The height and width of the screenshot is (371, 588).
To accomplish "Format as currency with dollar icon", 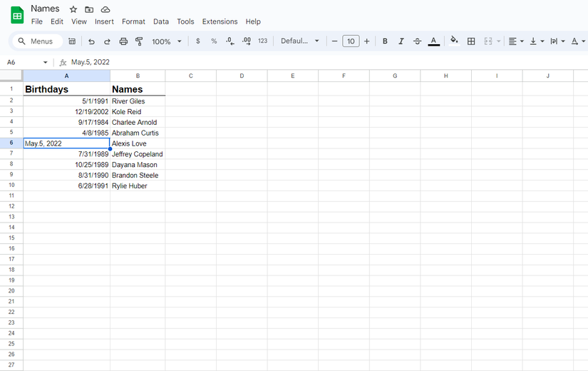I will [198, 41].
